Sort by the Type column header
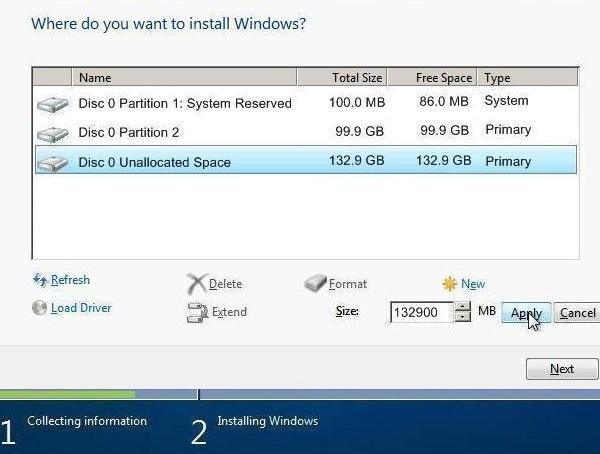Screen dimensions: 600x454 [x=528, y=78]
